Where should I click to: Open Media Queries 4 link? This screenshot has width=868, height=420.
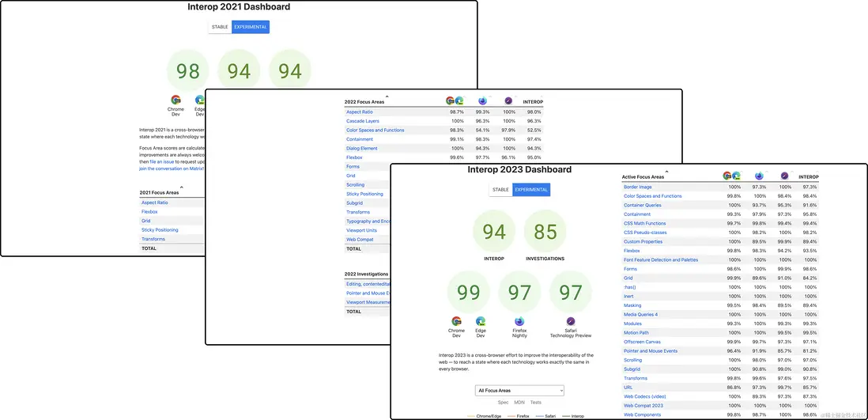(640, 314)
